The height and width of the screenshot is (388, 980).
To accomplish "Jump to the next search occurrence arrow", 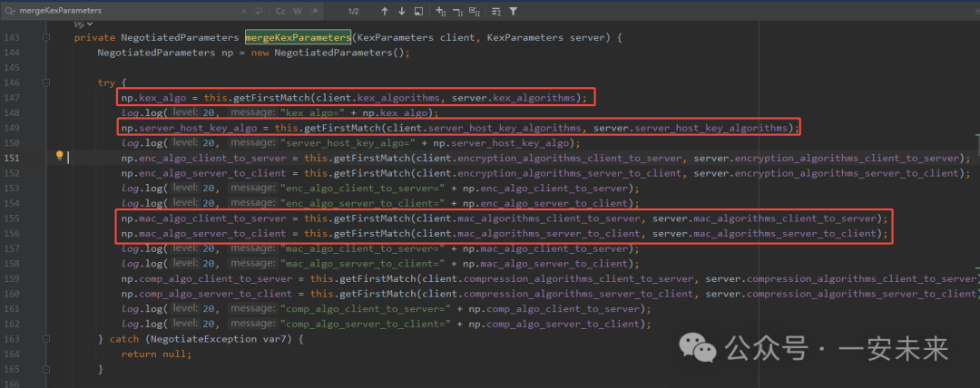I will tap(401, 12).
